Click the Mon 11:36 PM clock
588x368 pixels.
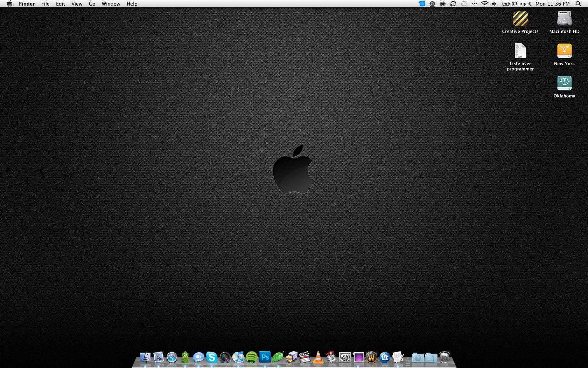(x=552, y=4)
